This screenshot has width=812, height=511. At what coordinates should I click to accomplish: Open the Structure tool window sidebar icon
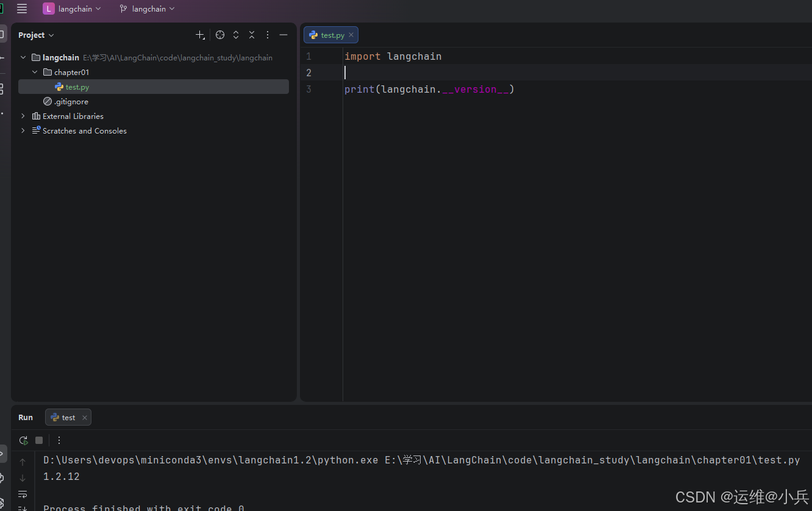click(x=2, y=89)
